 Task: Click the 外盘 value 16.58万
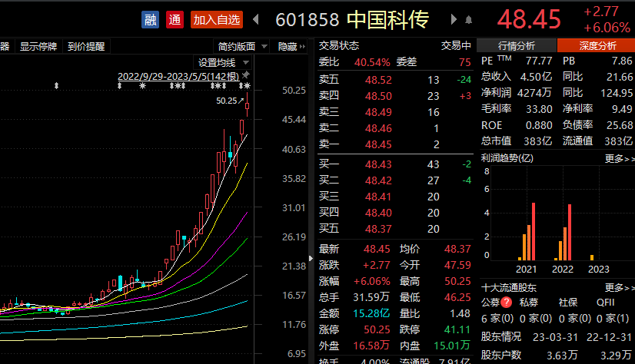tap(371, 346)
